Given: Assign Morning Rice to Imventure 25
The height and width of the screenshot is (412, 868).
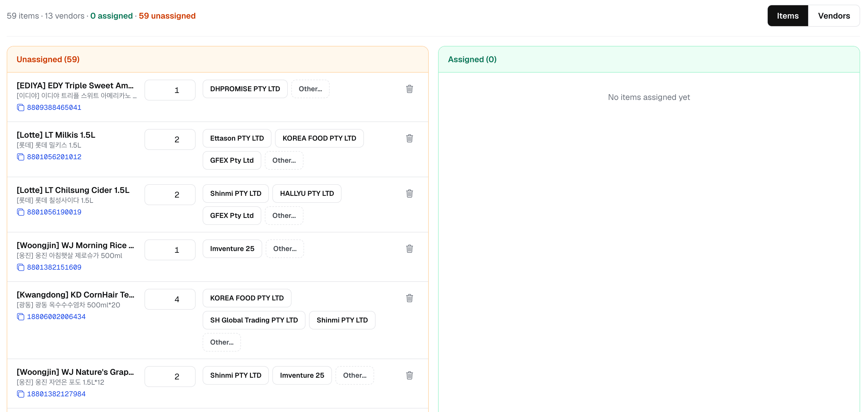Looking at the screenshot, I should (232, 249).
